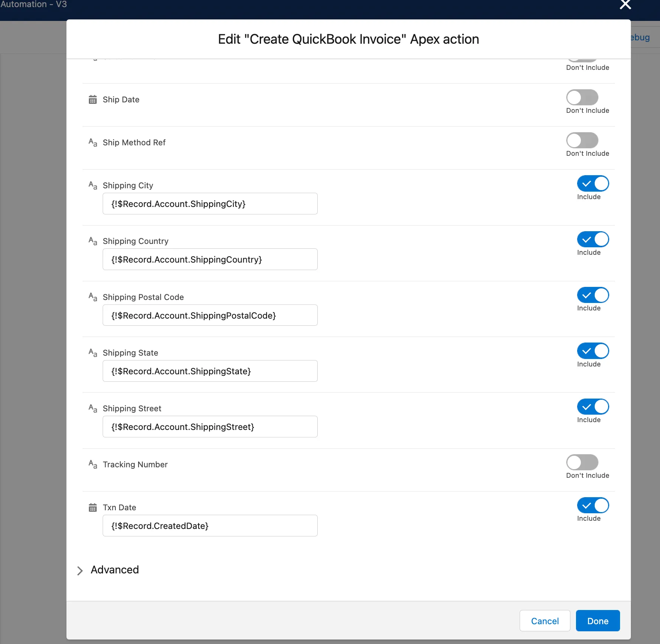Image resolution: width=660 pixels, height=644 pixels.
Task: Click the Shipping Postal Code value field
Action: pyautogui.click(x=210, y=315)
